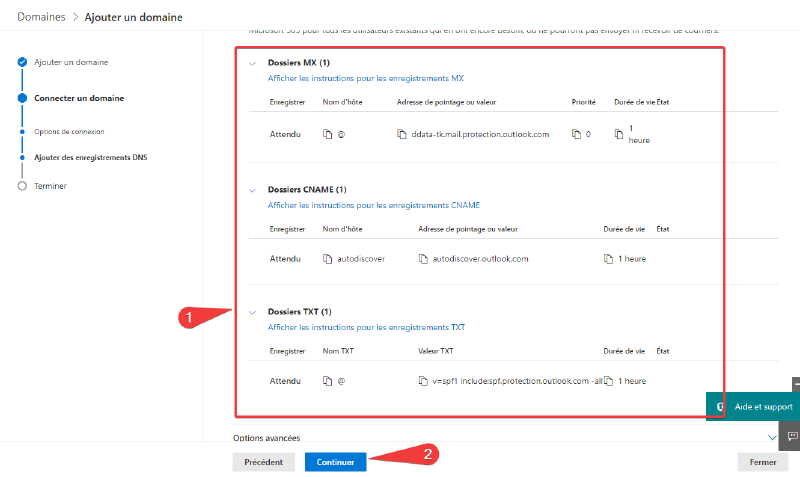Copy the CNAME 1 heure TTL
800x477 pixels.
point(608,259)
